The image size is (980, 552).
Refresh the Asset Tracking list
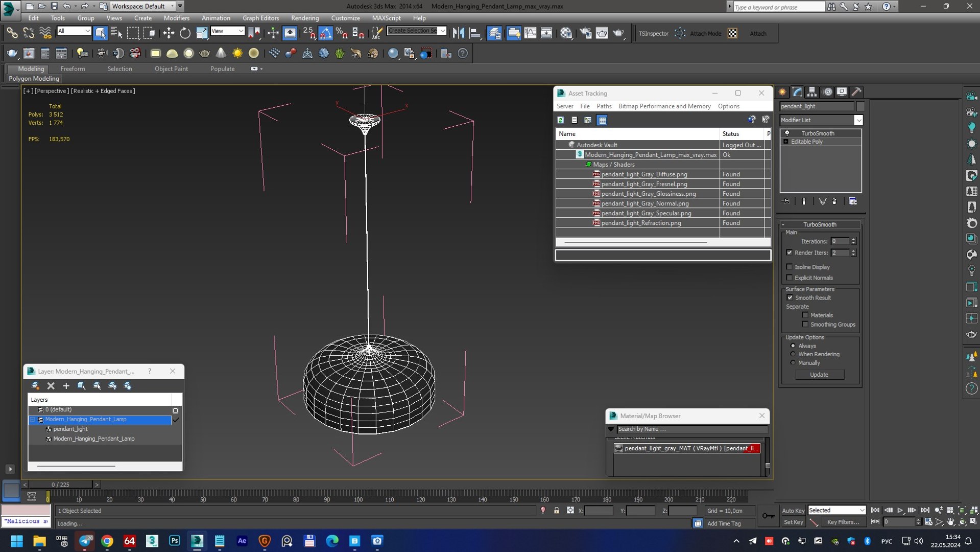(561, 120)
